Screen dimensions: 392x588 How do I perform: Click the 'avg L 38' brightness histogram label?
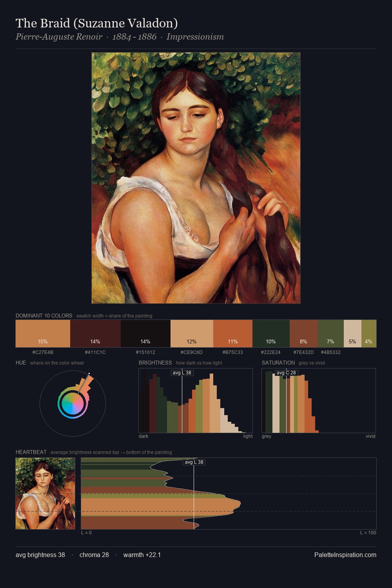click(x=182, y=373)
